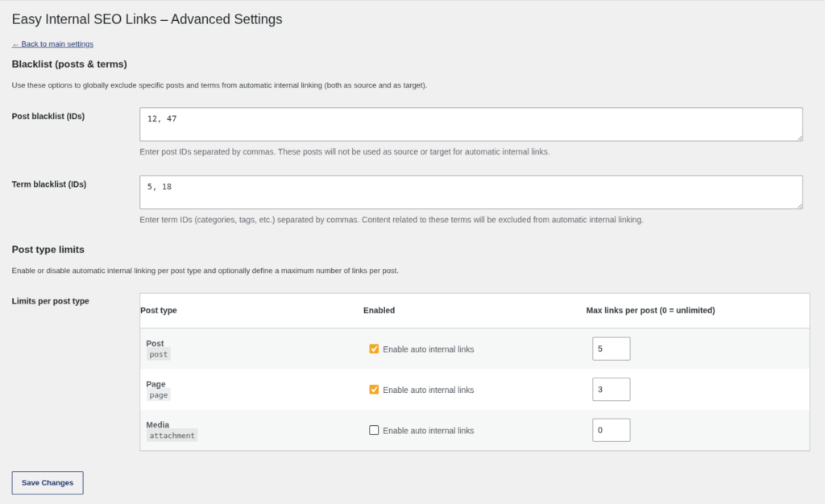Viewport: 825px width, 504px height.
Task: Save Changes button
Action: coord(48,482)
